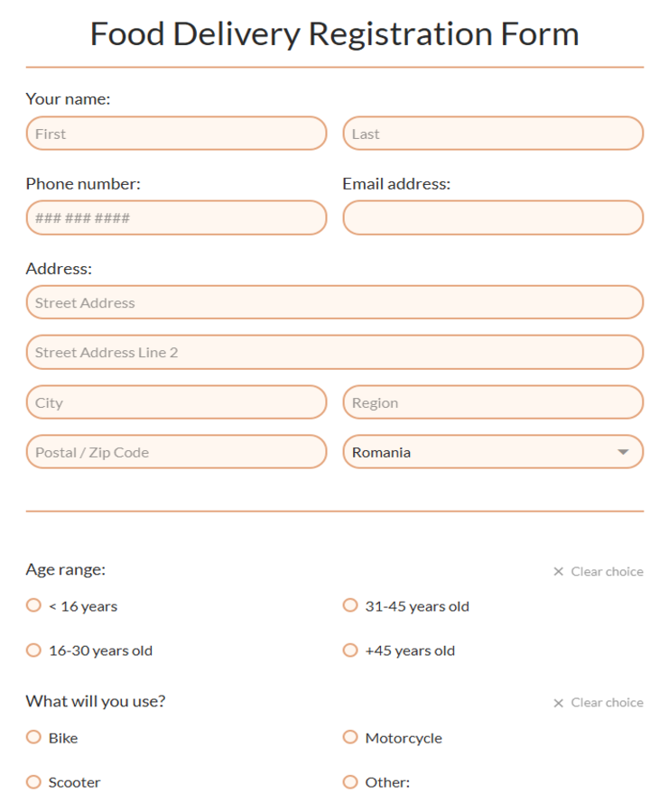Pick the +45 years old option

tap(350, 650)
